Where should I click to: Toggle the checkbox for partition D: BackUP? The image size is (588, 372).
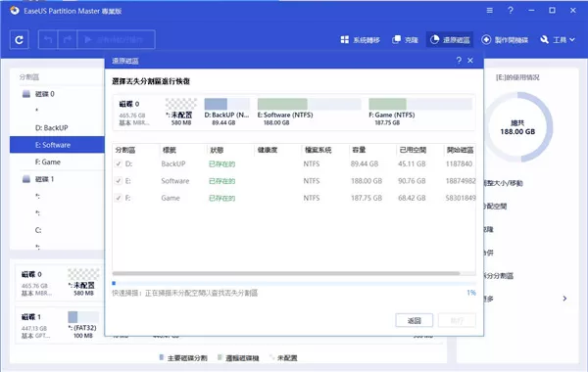pyautogui.click(x=119, y=164)
